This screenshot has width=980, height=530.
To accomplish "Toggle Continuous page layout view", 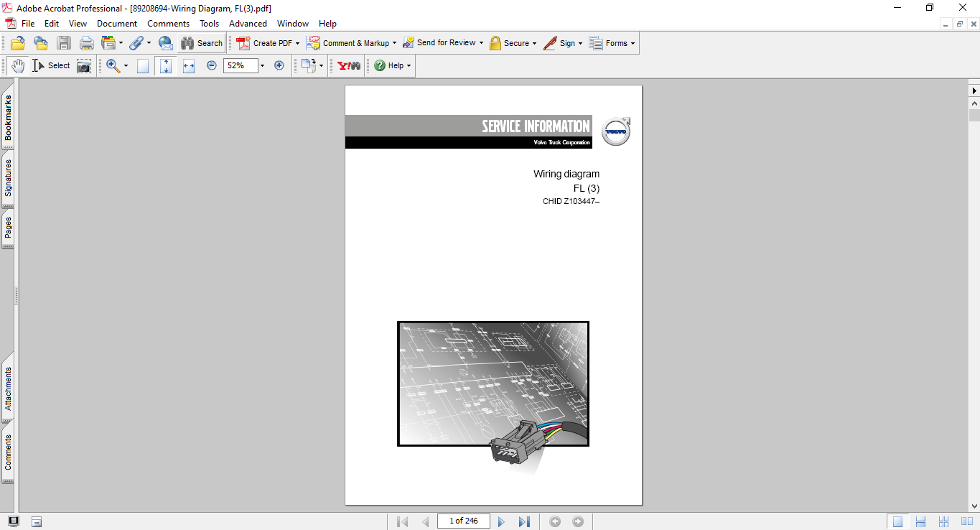I will click(920, 521).
